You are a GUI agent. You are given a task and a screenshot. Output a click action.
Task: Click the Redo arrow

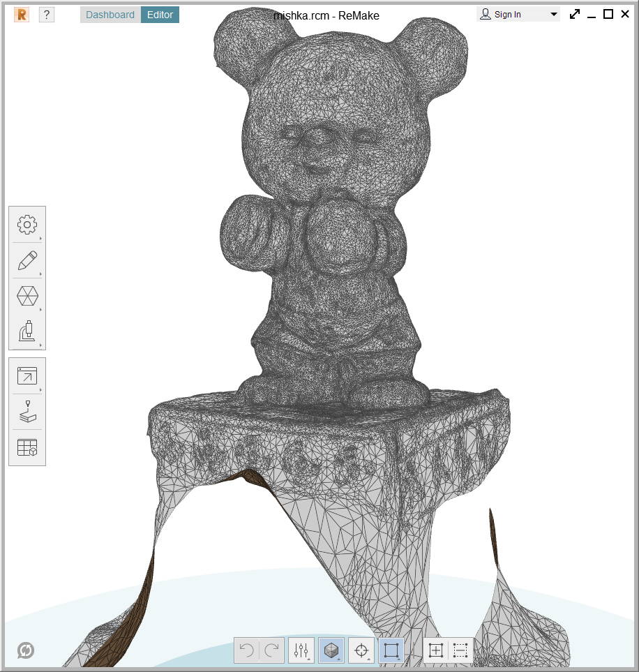pyautogui.click(x=271, y=650)
